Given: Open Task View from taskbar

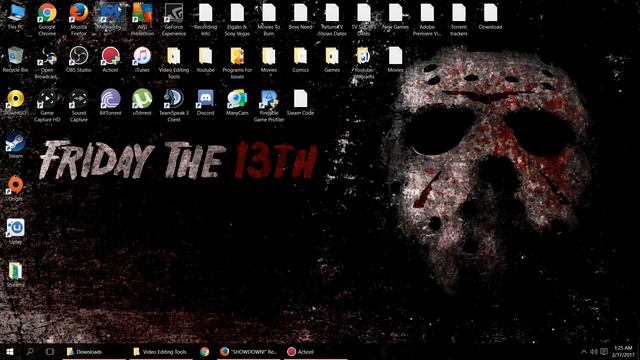Looking at the screenshot, I should [x=50, y=351].
